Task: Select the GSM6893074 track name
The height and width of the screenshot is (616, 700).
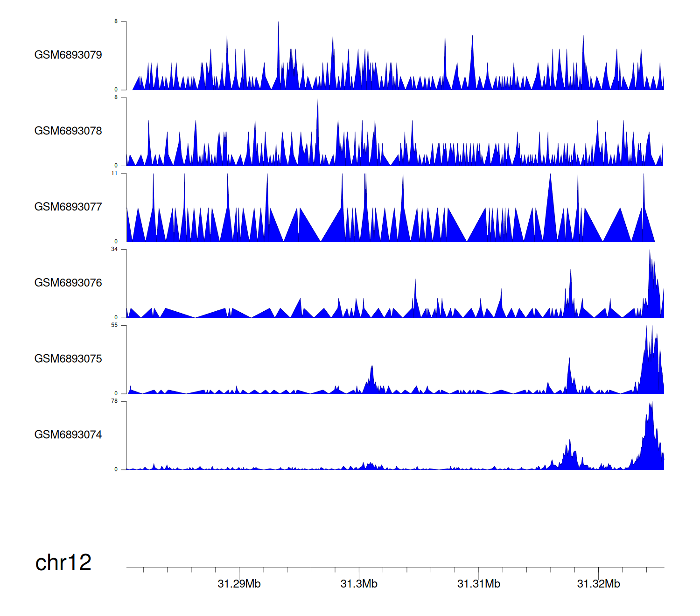Action: 68,435
